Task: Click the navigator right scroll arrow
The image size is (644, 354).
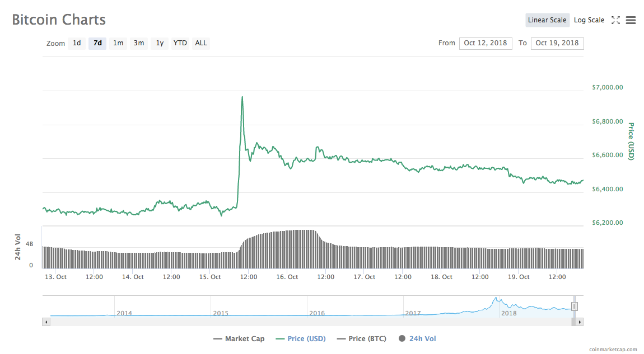Action: [580, 322]
